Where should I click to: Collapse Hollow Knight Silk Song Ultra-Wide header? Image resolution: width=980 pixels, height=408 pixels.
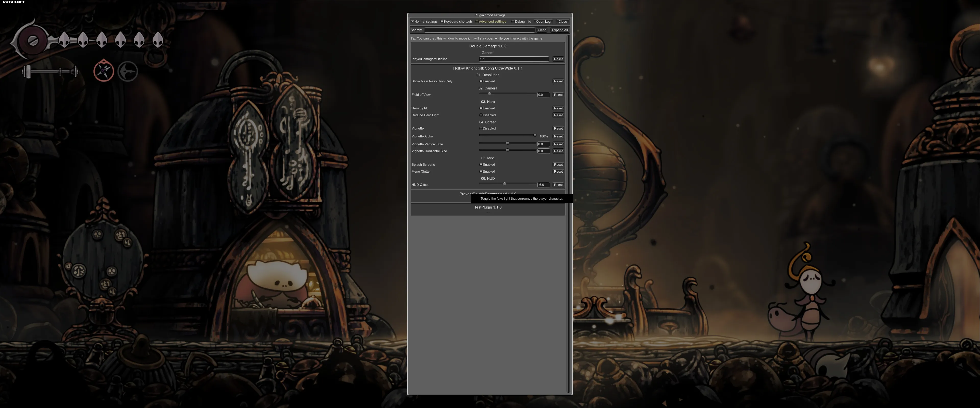coord(488,68)
